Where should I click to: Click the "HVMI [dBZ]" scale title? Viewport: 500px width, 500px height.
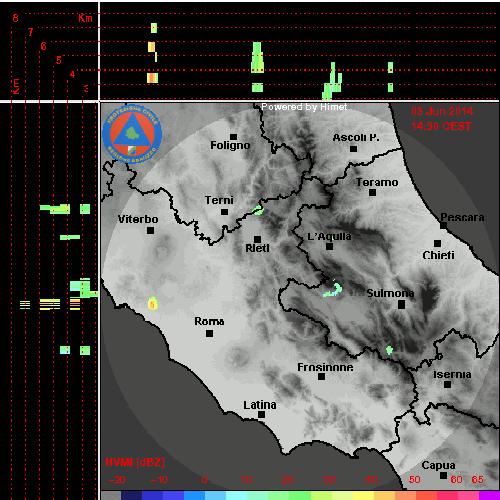pos(135,462)
